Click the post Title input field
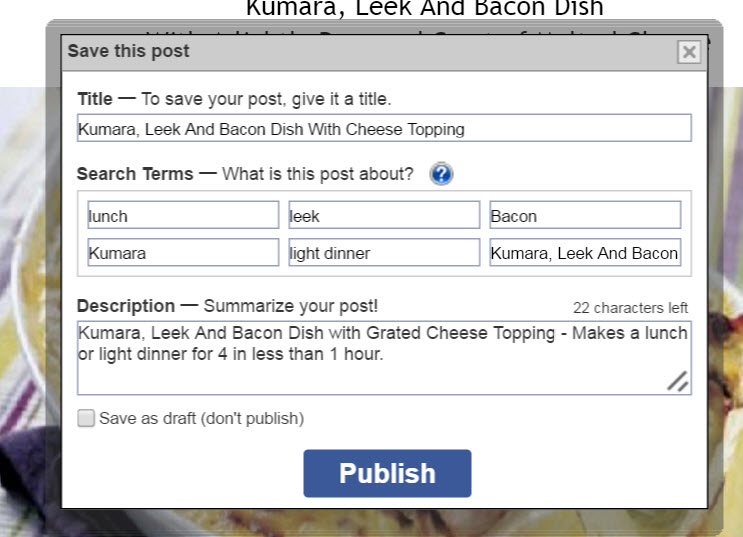 (x=384, y=129)
